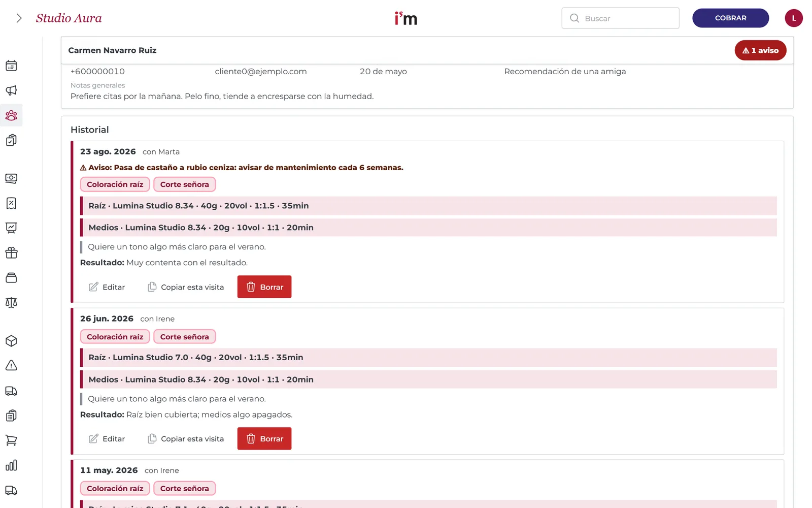This screenshot has height=508, width=812.
Task: Open the gift box icon
Action: coord(11,252)
